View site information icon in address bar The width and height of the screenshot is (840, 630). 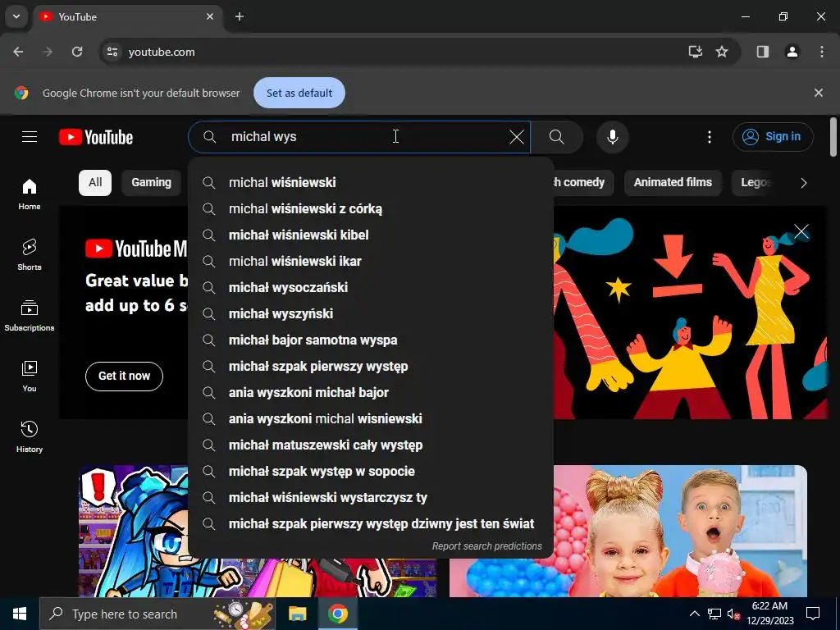tap(112, 52)
